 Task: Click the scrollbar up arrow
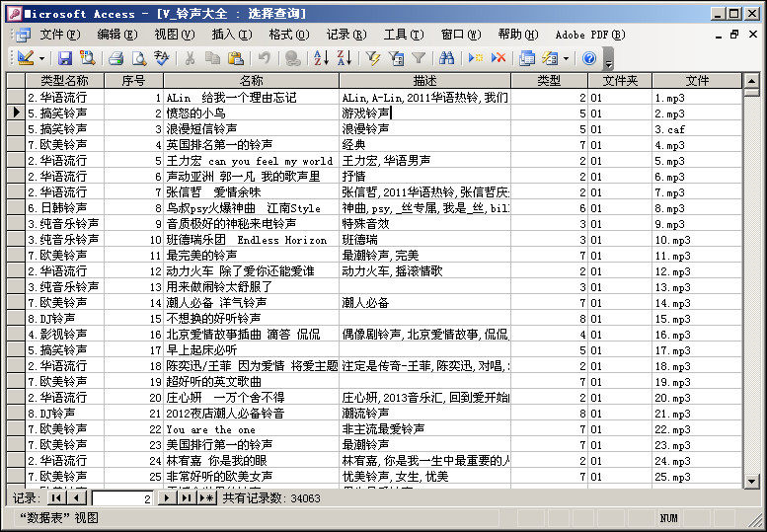click(x=751, y=80)
